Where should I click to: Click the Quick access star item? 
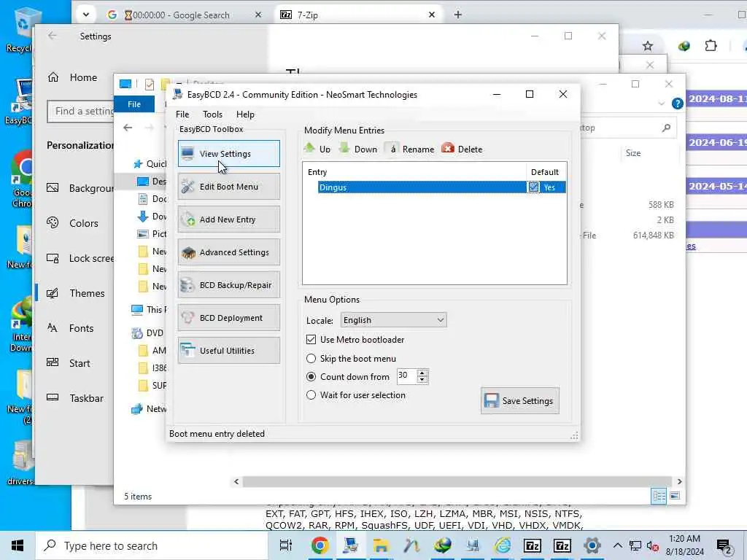click(150, 164)
